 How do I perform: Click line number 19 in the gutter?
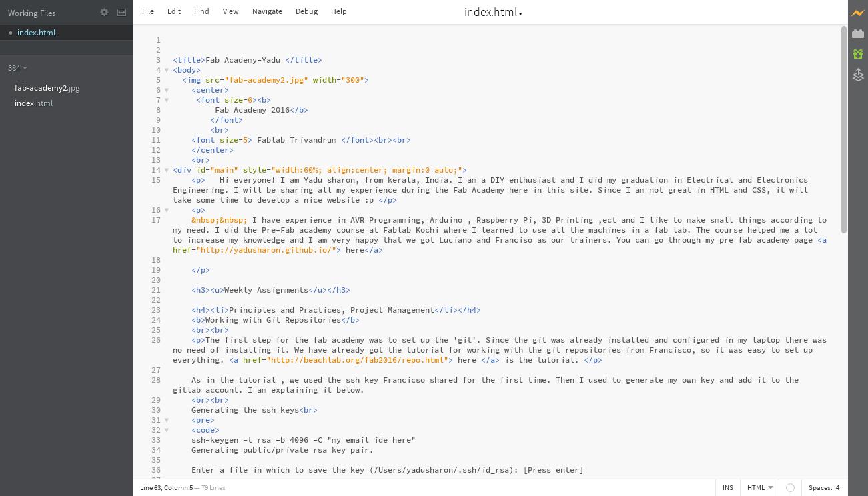click(156, 270)
